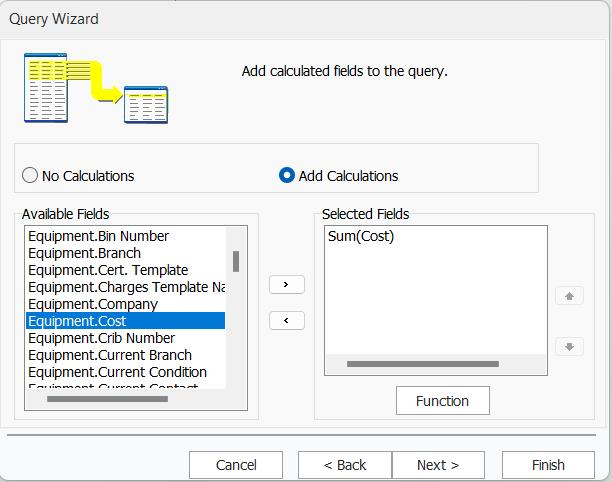Select Equipment.Cost in Available Fields
The image size is (612, 482).
[125, 321]
